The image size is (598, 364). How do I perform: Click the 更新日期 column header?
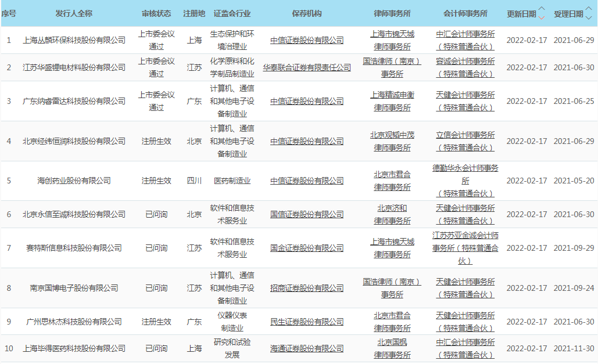click(521, 13)
